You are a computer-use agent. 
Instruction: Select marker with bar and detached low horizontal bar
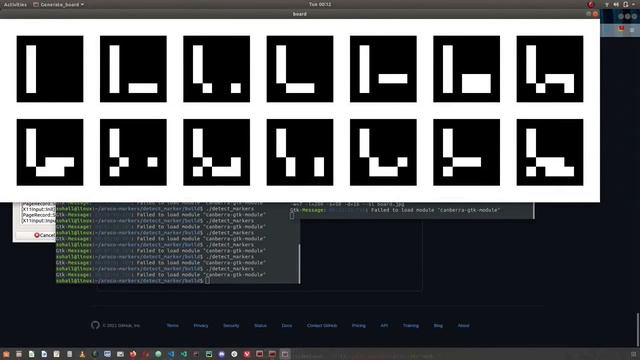[x=133, y=69]
